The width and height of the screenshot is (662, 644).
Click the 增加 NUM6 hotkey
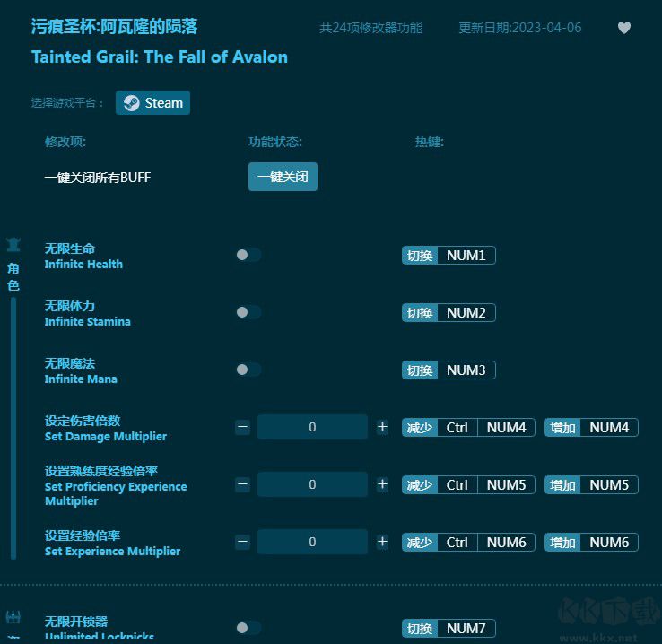click(591, 543)
